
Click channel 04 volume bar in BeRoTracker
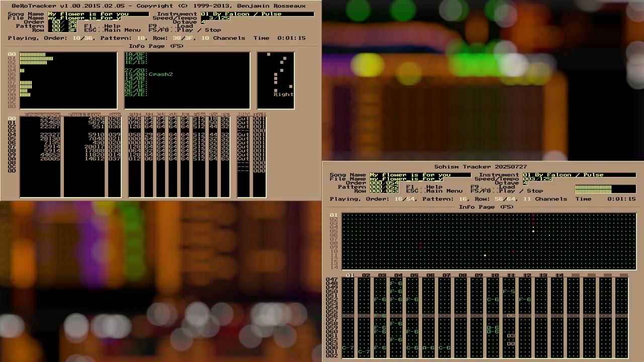coord(22,70)
